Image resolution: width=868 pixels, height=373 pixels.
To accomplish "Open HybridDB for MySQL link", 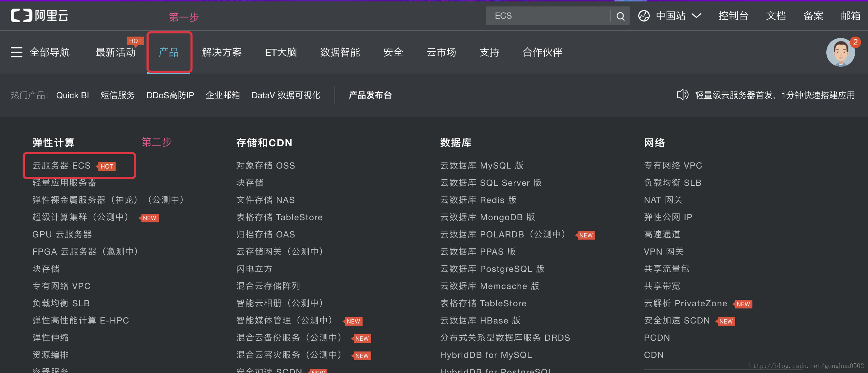I will (486, 355).
